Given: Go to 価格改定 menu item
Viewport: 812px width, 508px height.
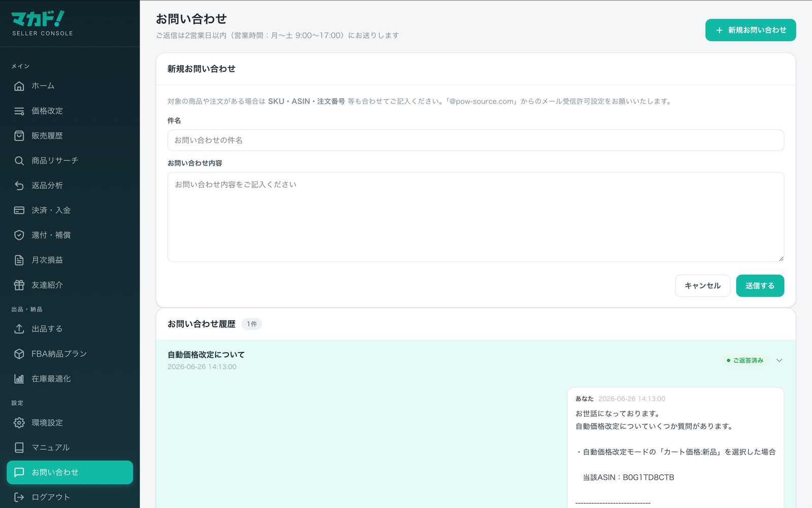Looking at the screenshot, I should coord(70,111).
